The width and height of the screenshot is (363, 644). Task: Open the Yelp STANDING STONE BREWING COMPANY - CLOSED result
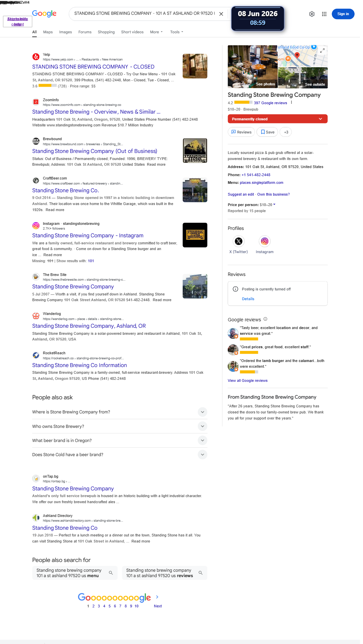click(x=93, y=67)
